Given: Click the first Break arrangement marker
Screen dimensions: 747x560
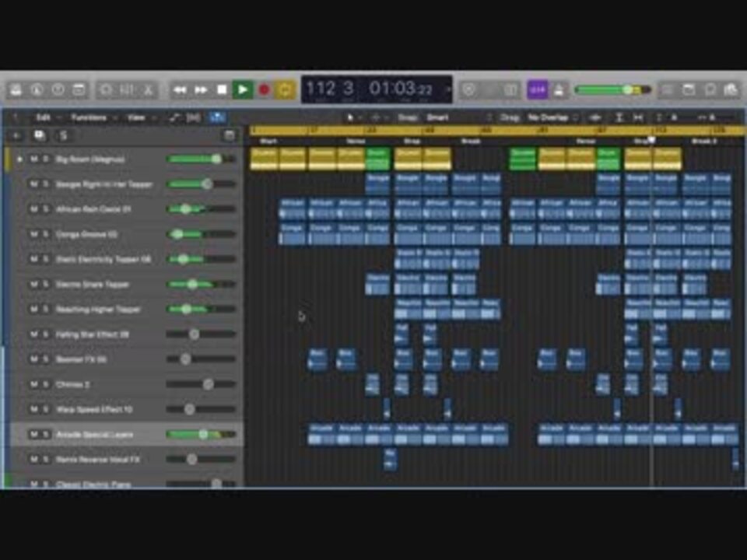Looking at the screenshot, I should (x=471, y=141).
